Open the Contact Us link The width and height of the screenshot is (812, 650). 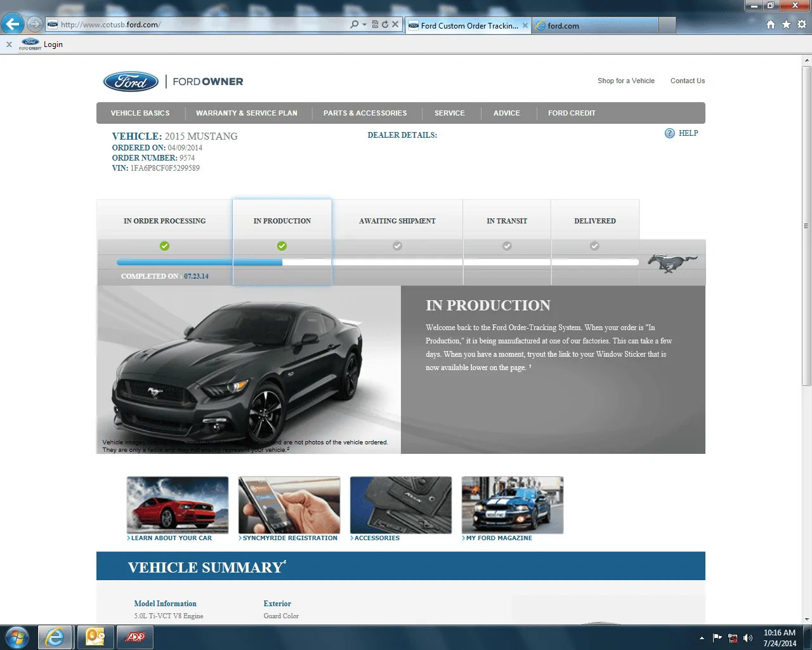(688, 81)
